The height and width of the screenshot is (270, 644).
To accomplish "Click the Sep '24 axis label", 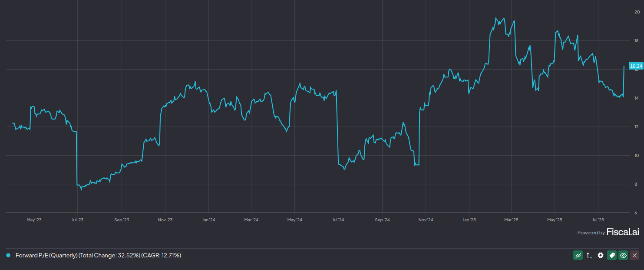I will [x=382, y=220].
